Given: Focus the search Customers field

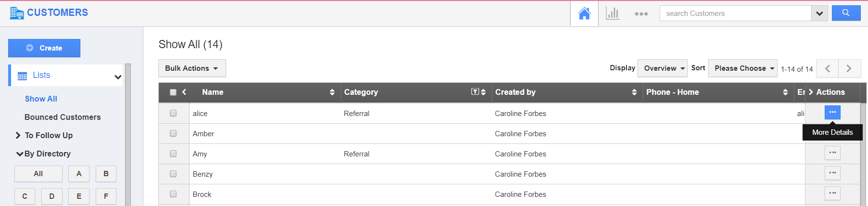Looking at the screenshot, I should tap(735, 13).
